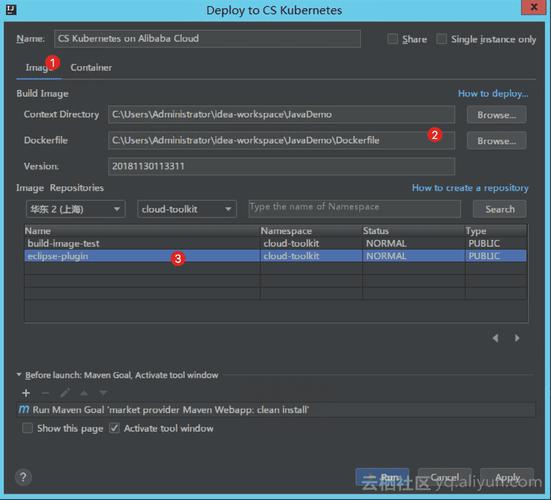Click the Namespace name search field

[x=354, y=209]
